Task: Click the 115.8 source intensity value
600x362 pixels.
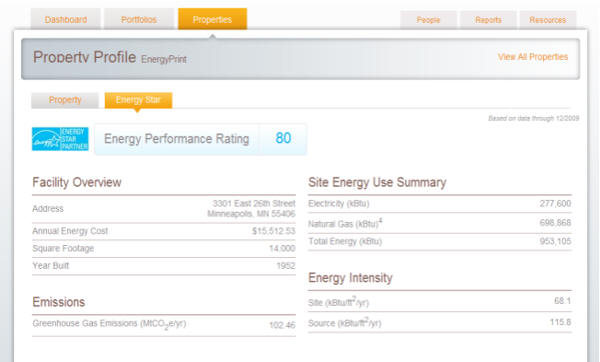Action: pos(560,322)
